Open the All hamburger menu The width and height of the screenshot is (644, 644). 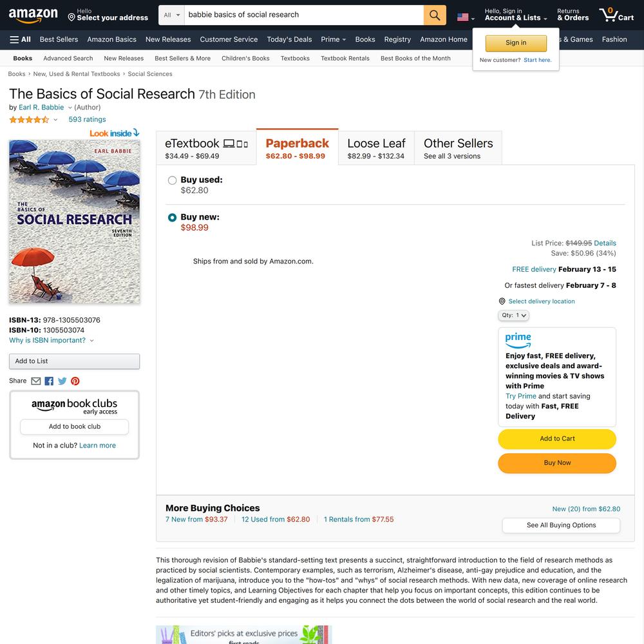[x=20, y=39]
